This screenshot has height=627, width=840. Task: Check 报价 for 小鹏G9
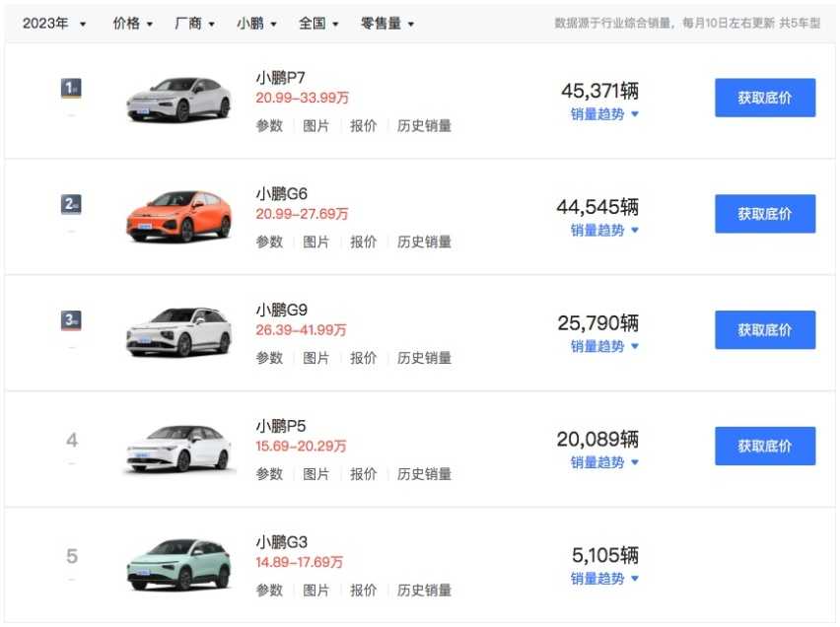click(x=364, y=358)
